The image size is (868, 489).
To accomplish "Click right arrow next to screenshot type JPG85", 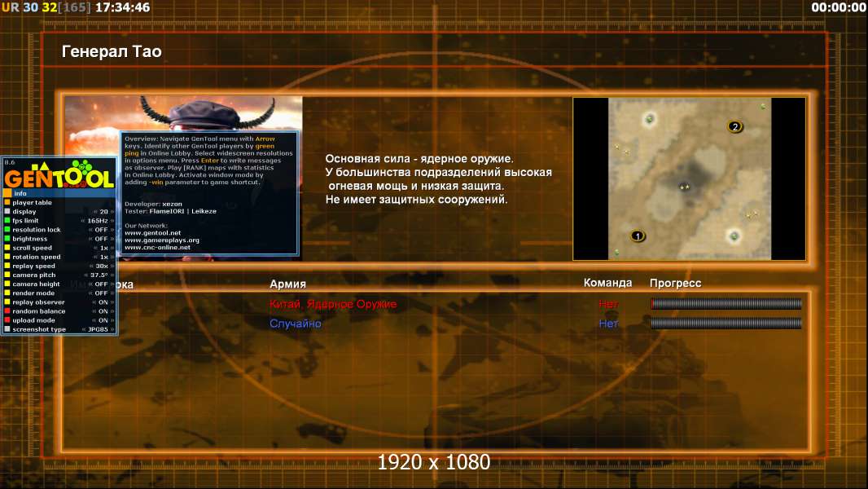I will tap(112, 329).
